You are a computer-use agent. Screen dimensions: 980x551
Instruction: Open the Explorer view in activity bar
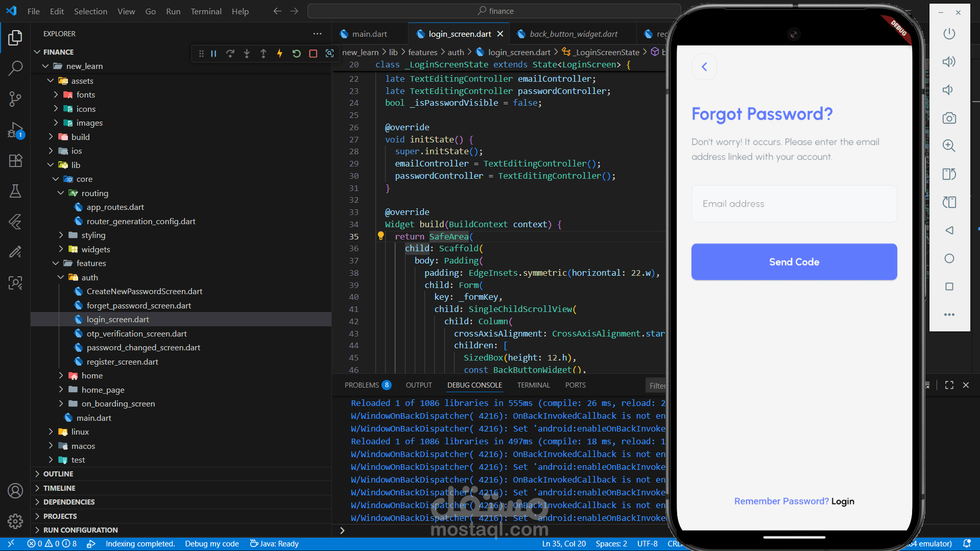pos(15,38)
